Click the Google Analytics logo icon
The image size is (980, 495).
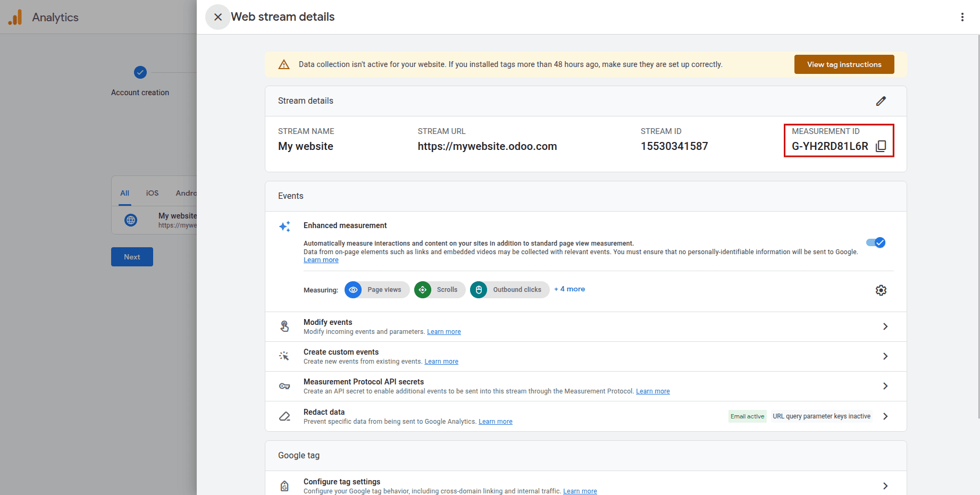coord(15,17)
